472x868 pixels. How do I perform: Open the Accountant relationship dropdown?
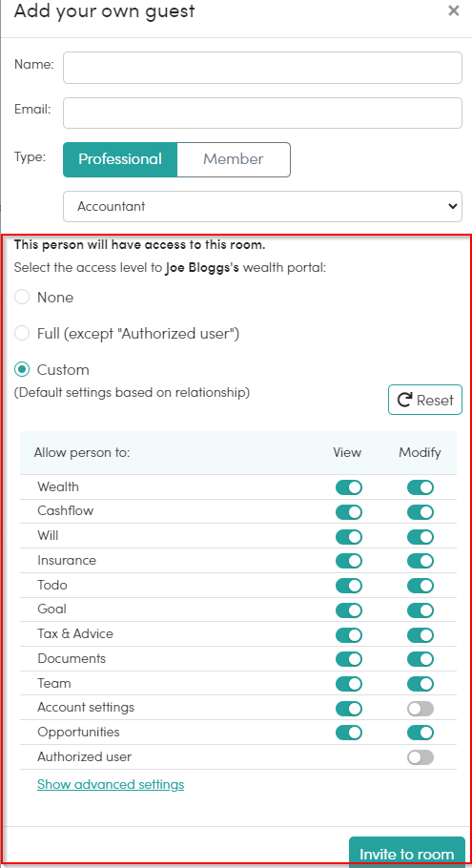(262, 206)
